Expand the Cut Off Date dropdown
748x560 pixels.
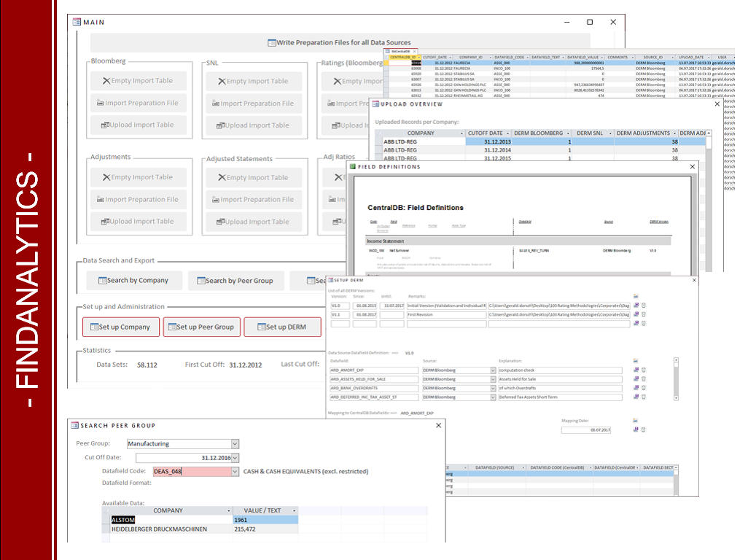click(234, 458)
